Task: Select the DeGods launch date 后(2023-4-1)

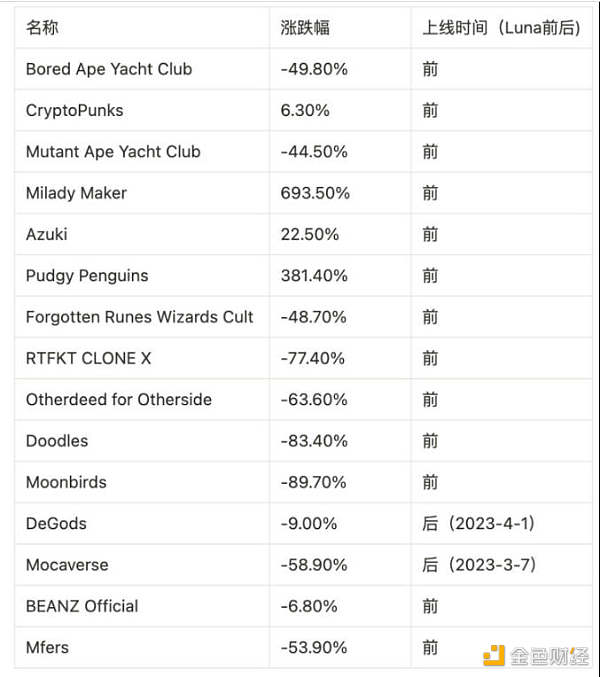Action: click(x=479, y=523)
